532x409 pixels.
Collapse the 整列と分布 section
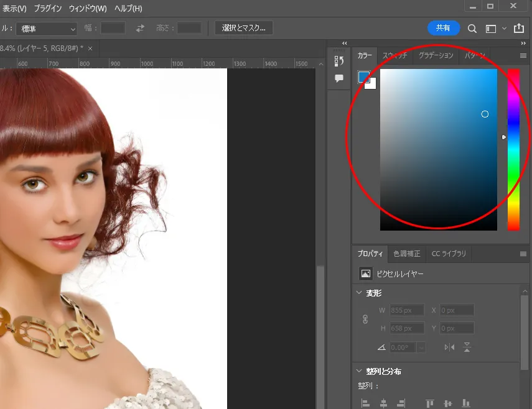click(359, 371)
